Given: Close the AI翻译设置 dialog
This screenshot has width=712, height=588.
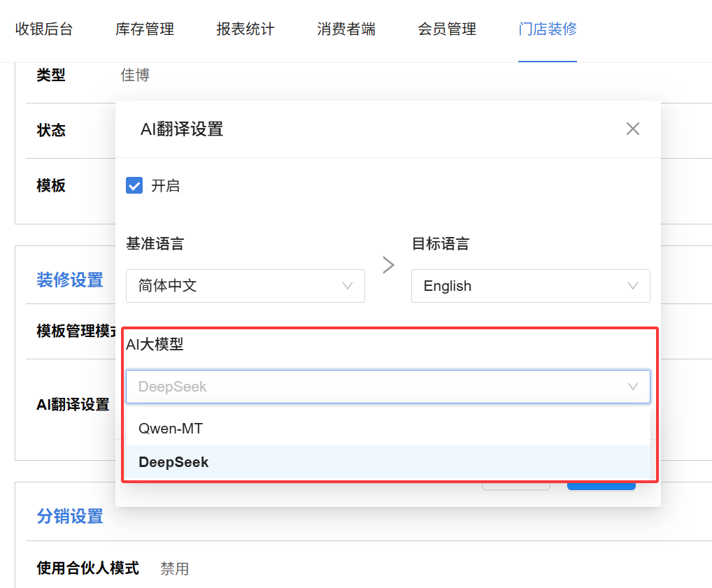Looking at the screenshot, I should tap(632, 129).
